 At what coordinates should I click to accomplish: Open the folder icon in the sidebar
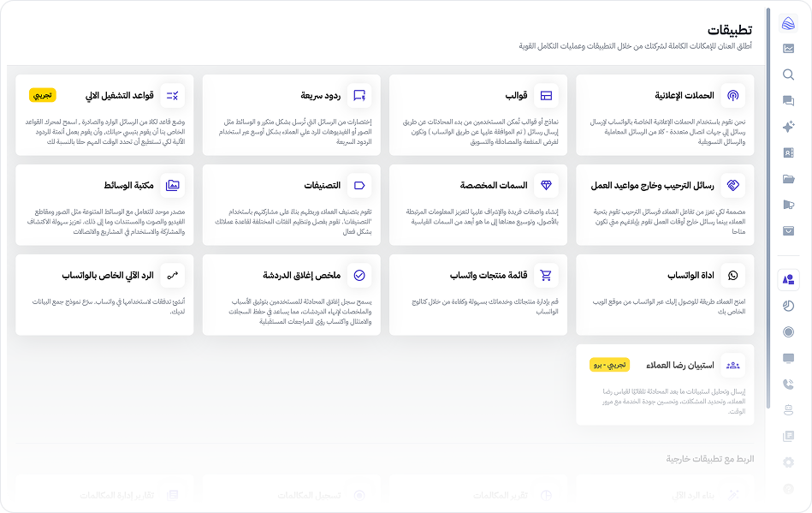click(789, 179)
